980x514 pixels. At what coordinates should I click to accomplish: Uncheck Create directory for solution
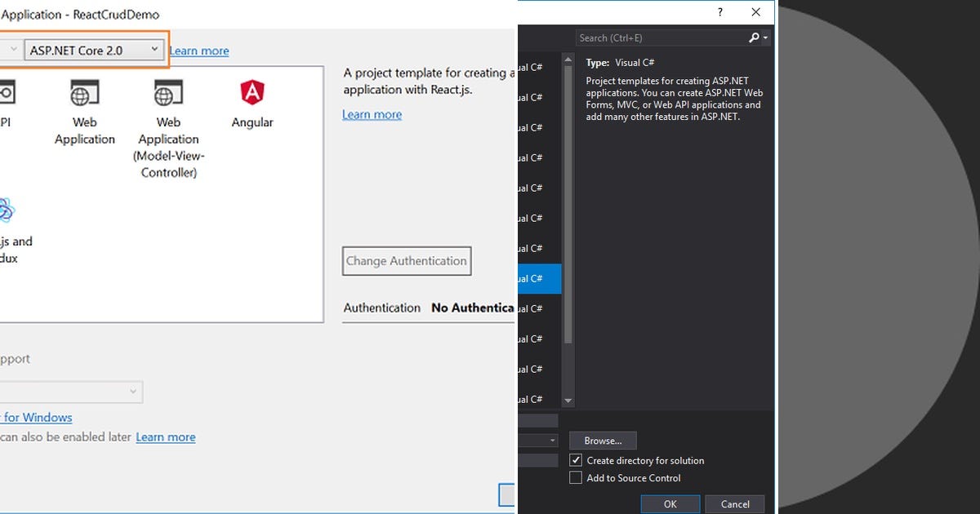pos(576,459)
